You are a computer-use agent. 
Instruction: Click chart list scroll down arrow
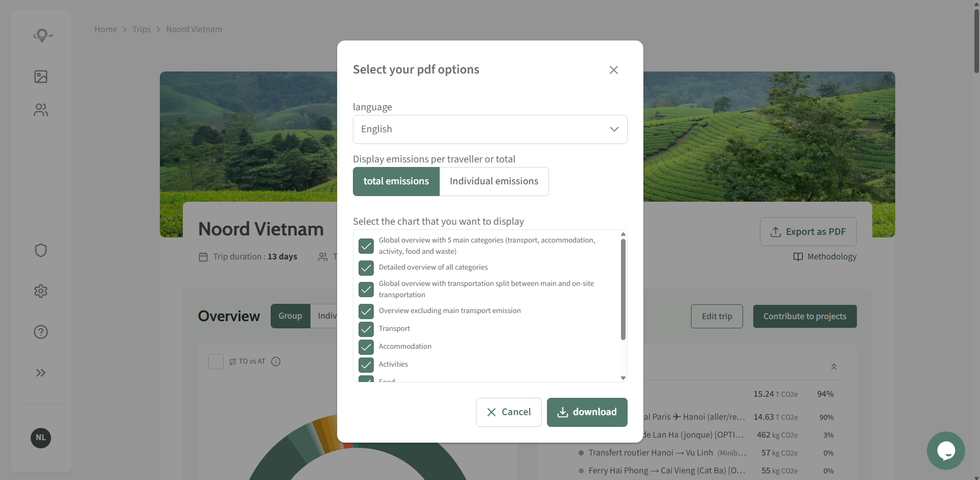(x=623, y=378)
